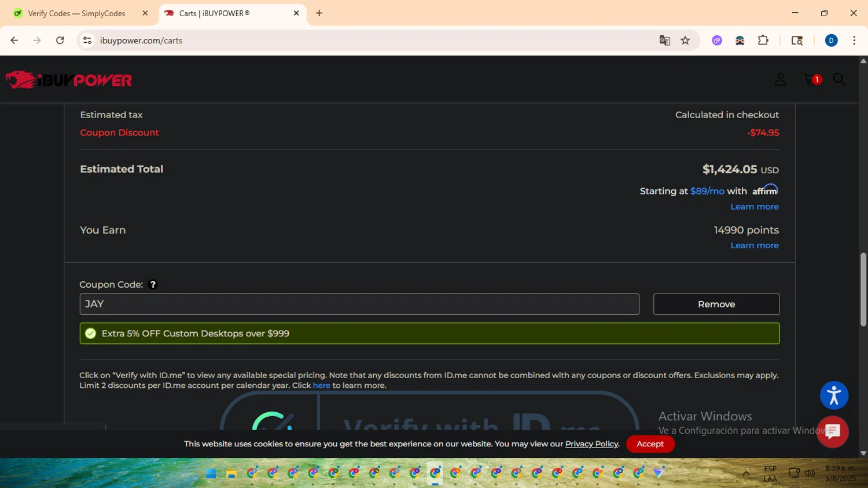Open a new browser tab with plus
The height and width of the screenshot is (488, 868).
tap(319, 13)
